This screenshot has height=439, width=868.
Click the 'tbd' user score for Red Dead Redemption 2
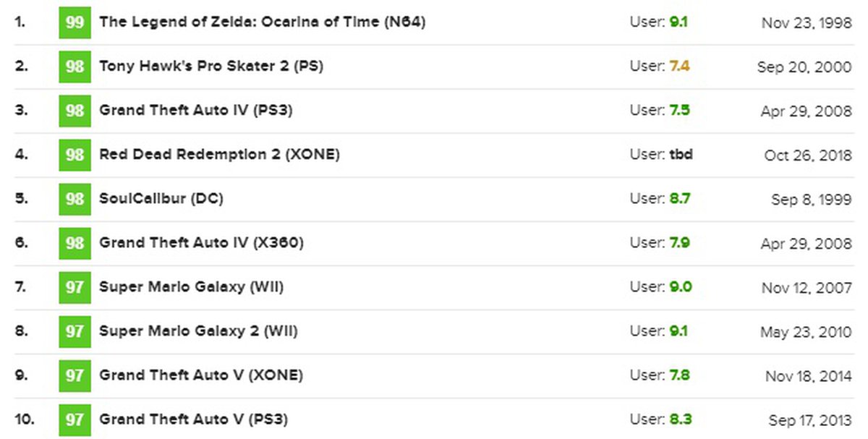point(681,155)
